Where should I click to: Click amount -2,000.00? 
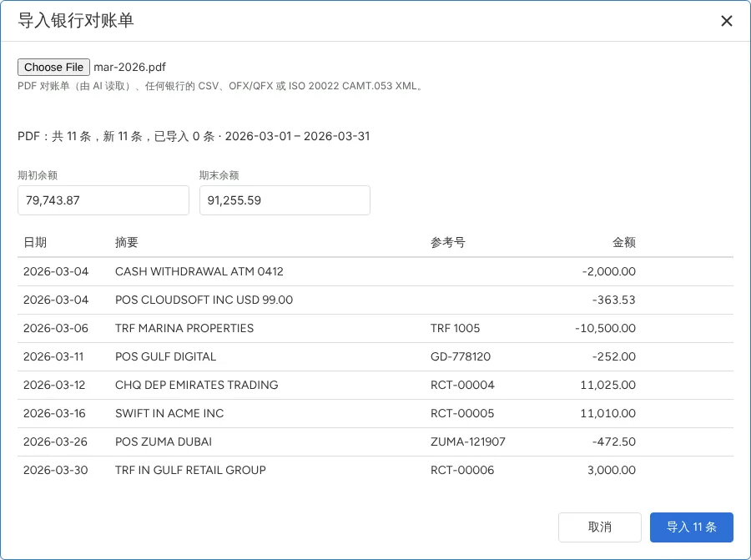[609, 271]
